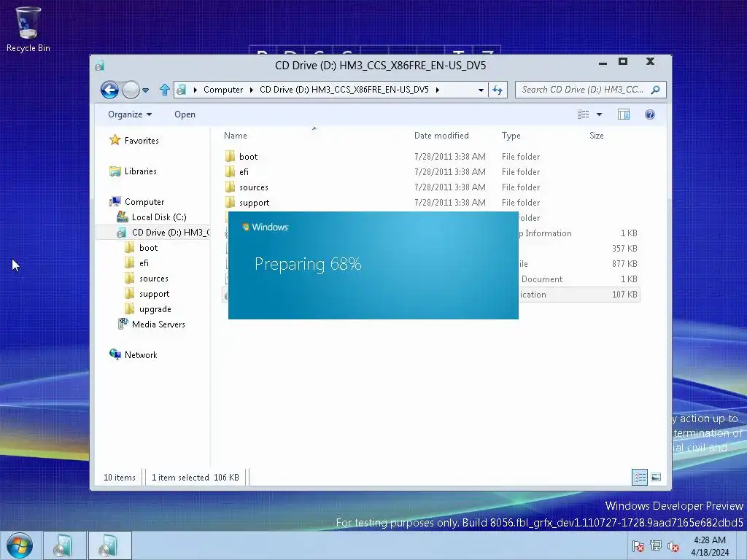Click the 357 KB size cell
Viewport: 747px width, 560px height.
[x=624, y=249]
